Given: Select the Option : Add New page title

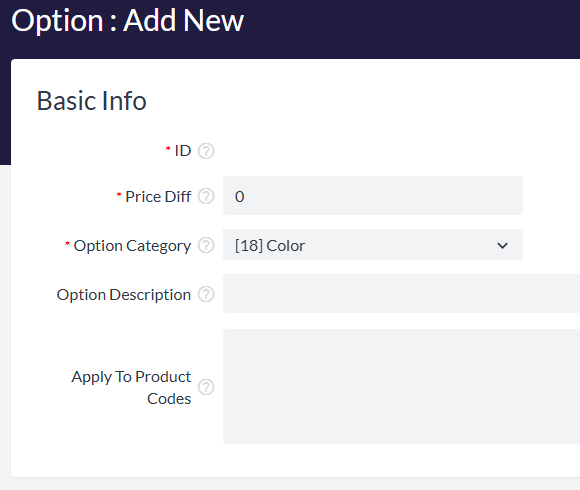Looking at the screenshot, I should [128, 21].
